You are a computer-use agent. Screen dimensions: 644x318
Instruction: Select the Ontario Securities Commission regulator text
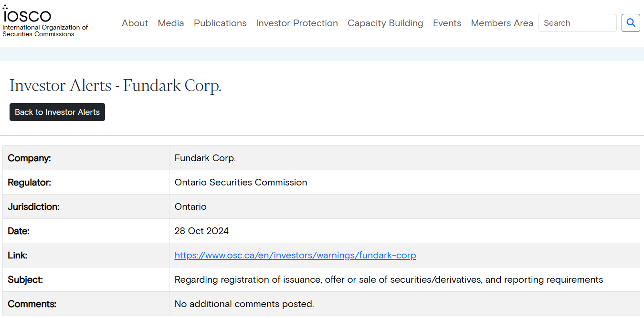point(241,183)
